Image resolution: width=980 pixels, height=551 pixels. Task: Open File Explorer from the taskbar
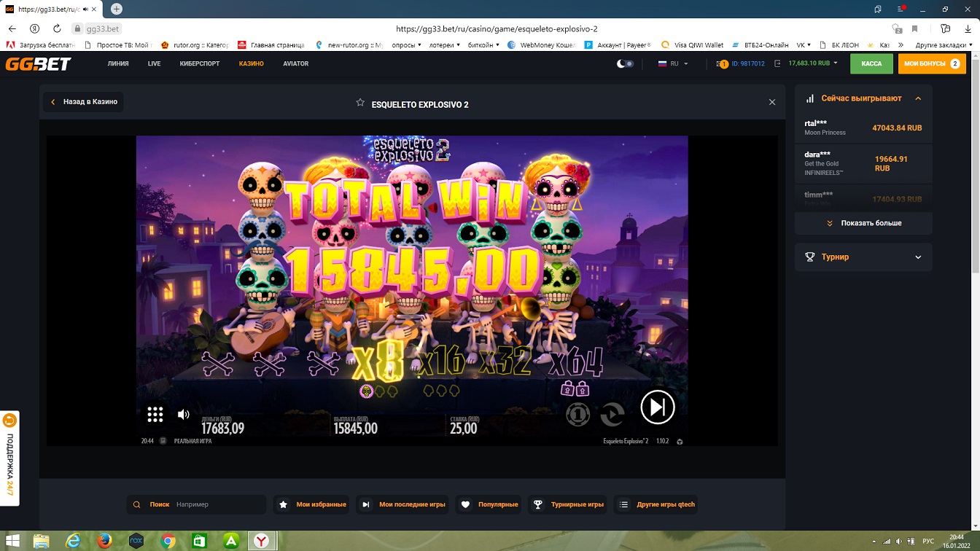coord(42,541)
